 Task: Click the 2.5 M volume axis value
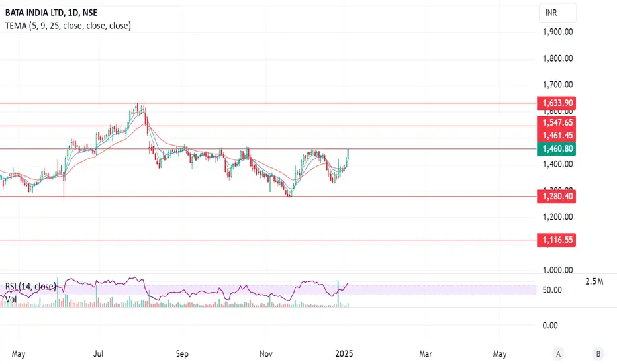(594, 281)
